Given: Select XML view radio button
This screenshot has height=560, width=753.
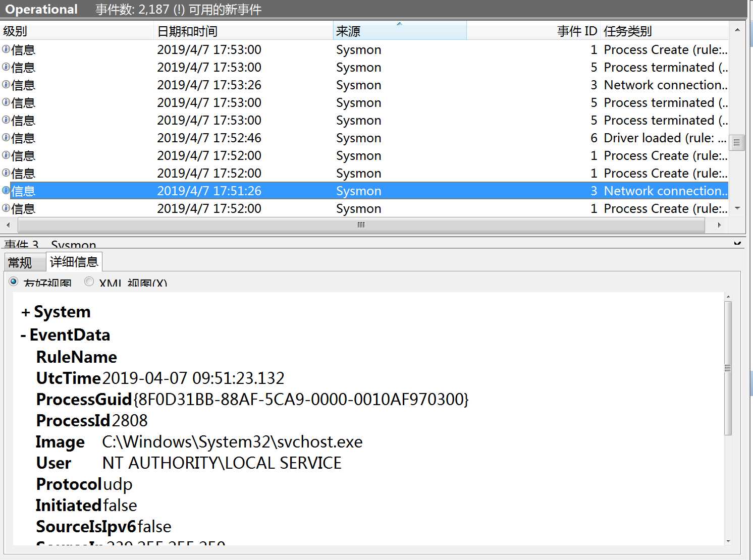Looking at the screenshot, I should click(x=89, y=282).
